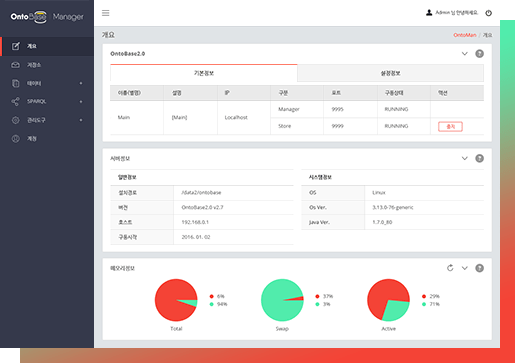This screenshot has width=515, height=363.
Task: Click the 일반정보 section heading
Action: click(x=127, y=177)
